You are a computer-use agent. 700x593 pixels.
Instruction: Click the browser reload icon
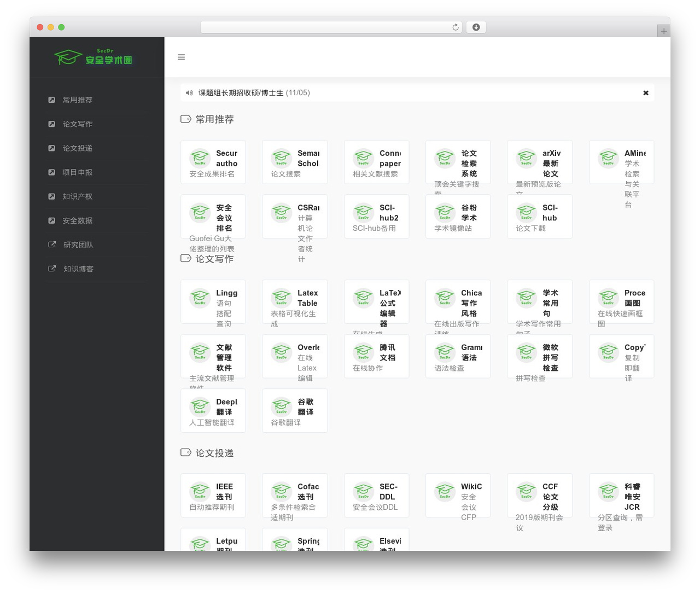coord(456,27)
